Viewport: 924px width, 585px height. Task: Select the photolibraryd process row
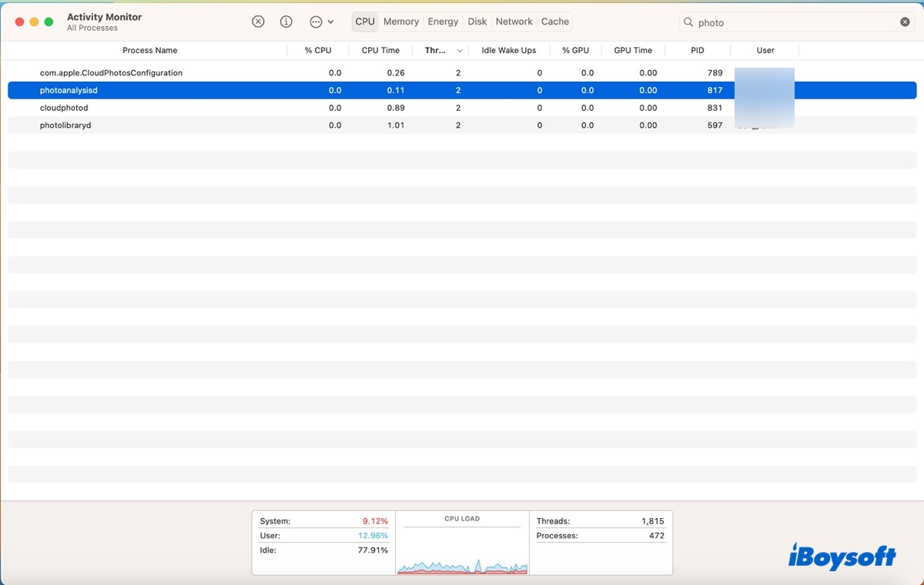[x=462, y=125]
